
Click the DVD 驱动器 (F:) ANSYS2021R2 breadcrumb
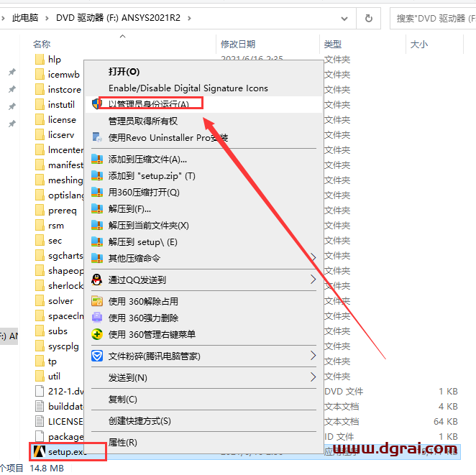click(118, 18)
